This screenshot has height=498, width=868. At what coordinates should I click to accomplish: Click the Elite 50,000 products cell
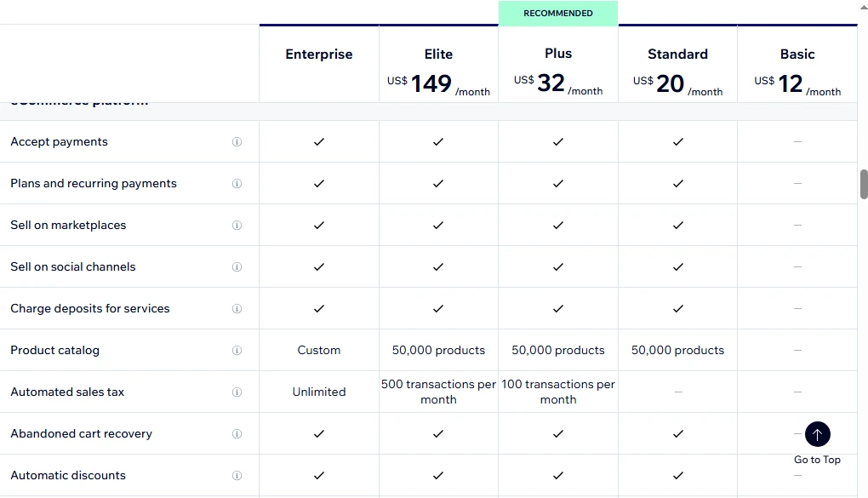pos(438,350)
